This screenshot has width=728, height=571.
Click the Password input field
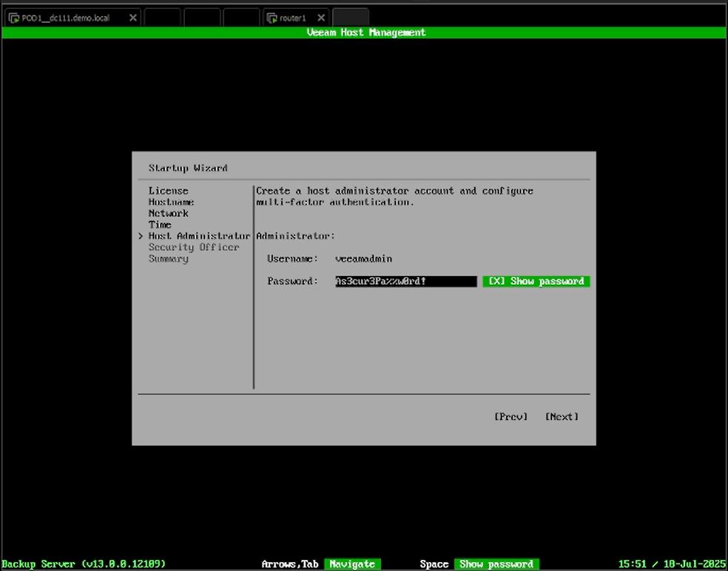tap(405, 281)
